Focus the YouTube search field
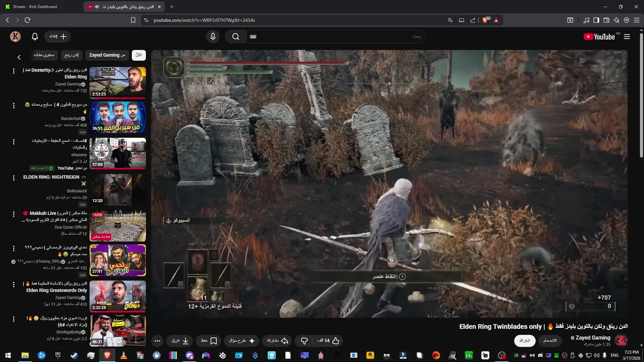 tap(336, 36)
